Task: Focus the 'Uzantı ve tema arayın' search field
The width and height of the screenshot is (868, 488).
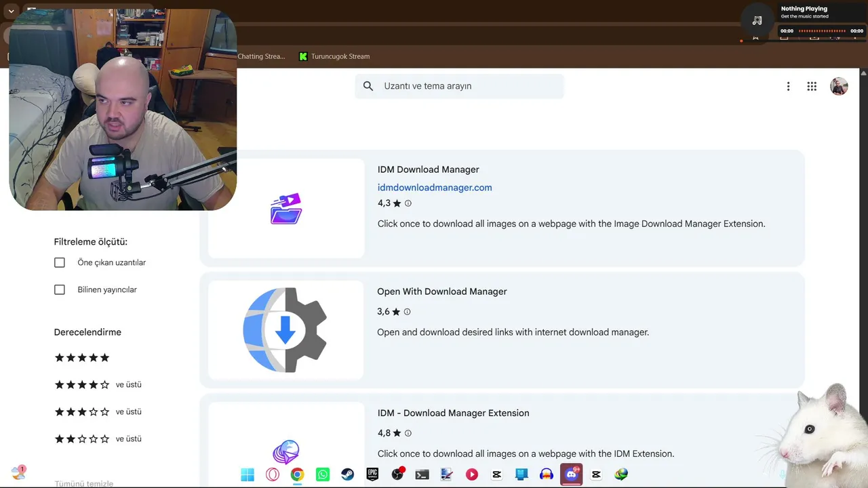Action: tap(459, 86)
